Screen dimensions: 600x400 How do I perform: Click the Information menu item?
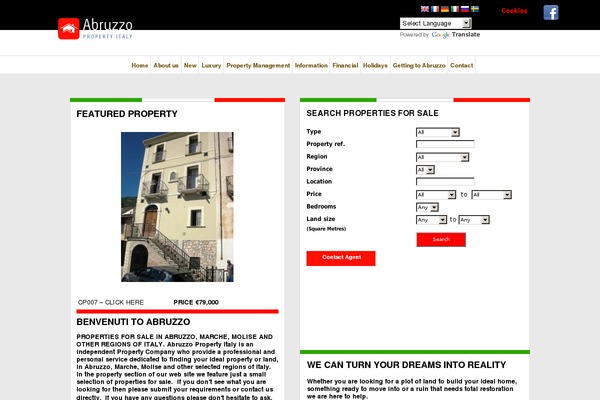tap(311, 65)
